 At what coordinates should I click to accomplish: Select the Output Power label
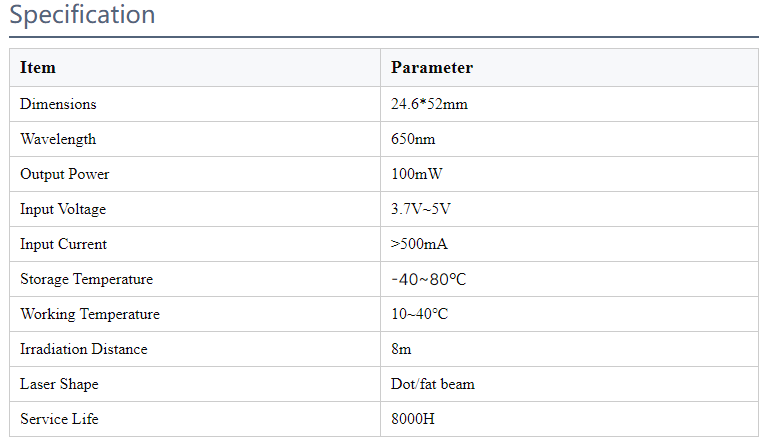(65, 174)
